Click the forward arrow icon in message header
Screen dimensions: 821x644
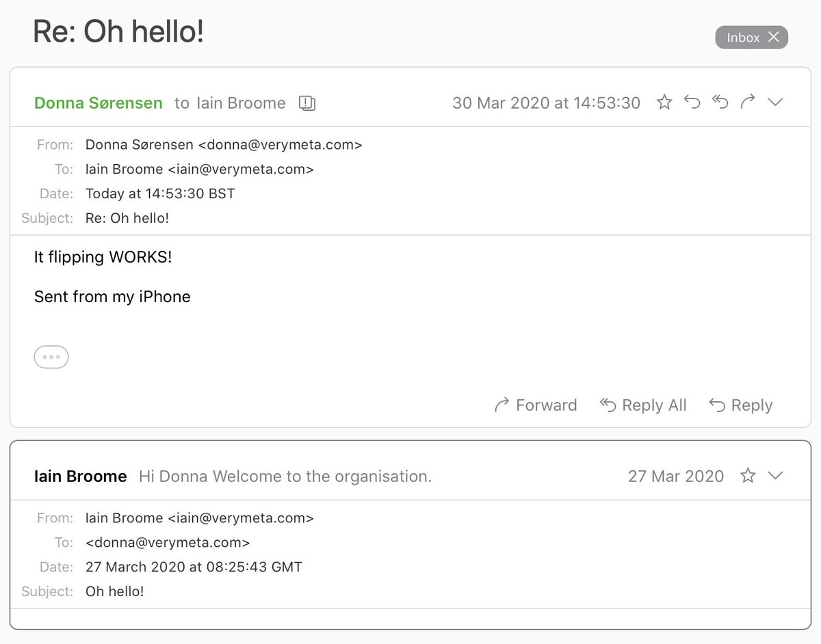tap(748, 103)
